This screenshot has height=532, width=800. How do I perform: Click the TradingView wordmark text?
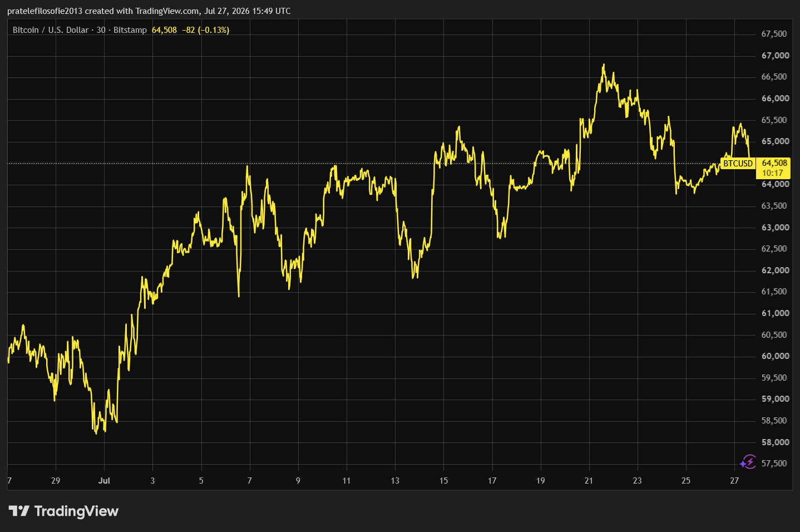tap(76, 511)
